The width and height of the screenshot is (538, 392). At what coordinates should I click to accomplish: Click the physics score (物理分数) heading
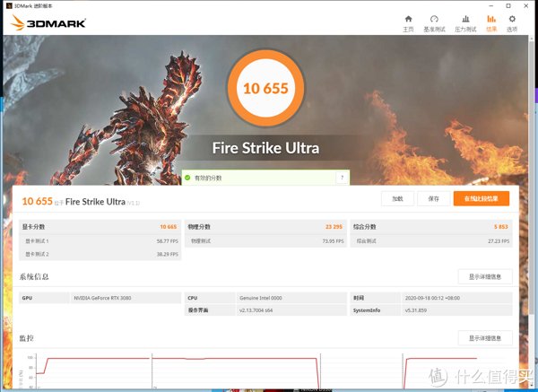199,227
